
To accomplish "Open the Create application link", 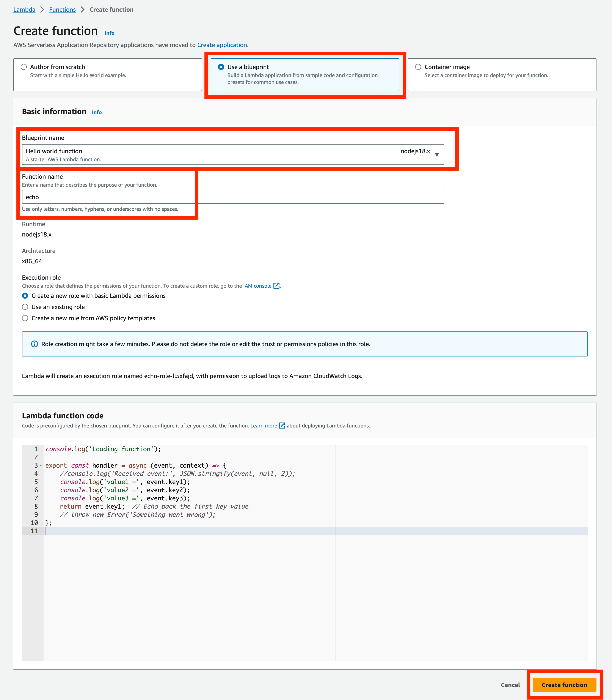I will (x=222, y=45).
